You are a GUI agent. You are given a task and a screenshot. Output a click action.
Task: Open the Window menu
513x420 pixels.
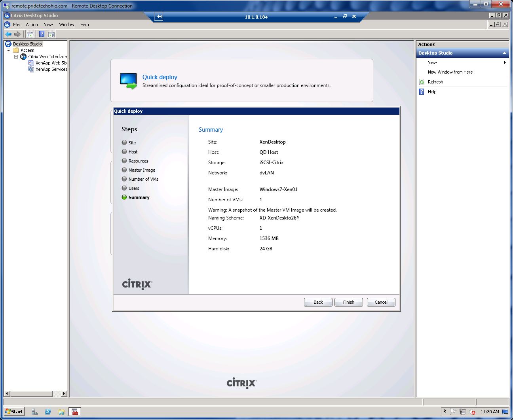point(66,25)
